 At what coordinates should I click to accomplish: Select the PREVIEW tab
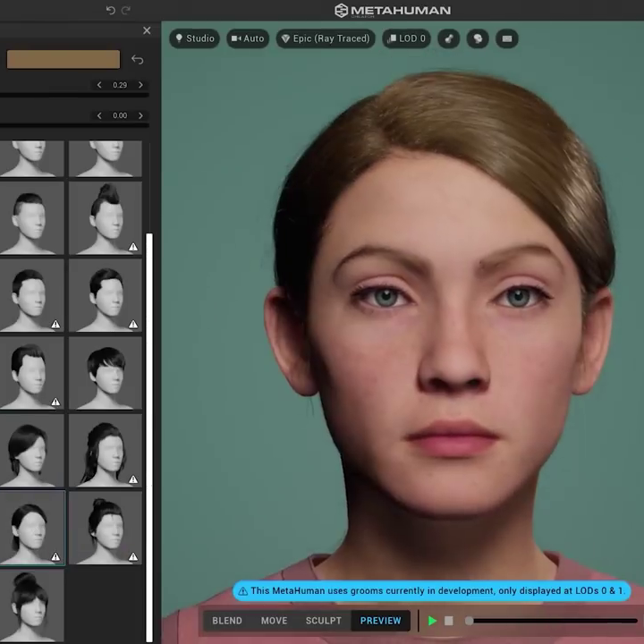(x=380, y=621)
